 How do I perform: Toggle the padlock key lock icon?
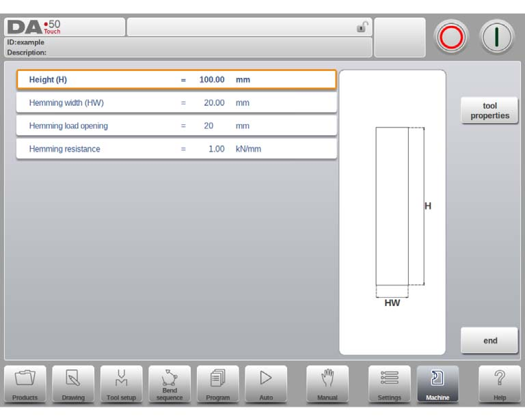coord(362,27)
